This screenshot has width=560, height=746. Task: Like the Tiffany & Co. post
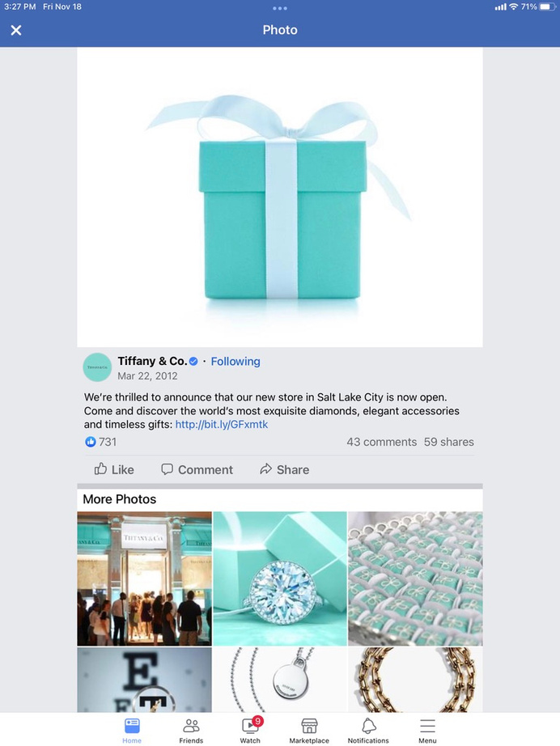click(x=114, y=469)
